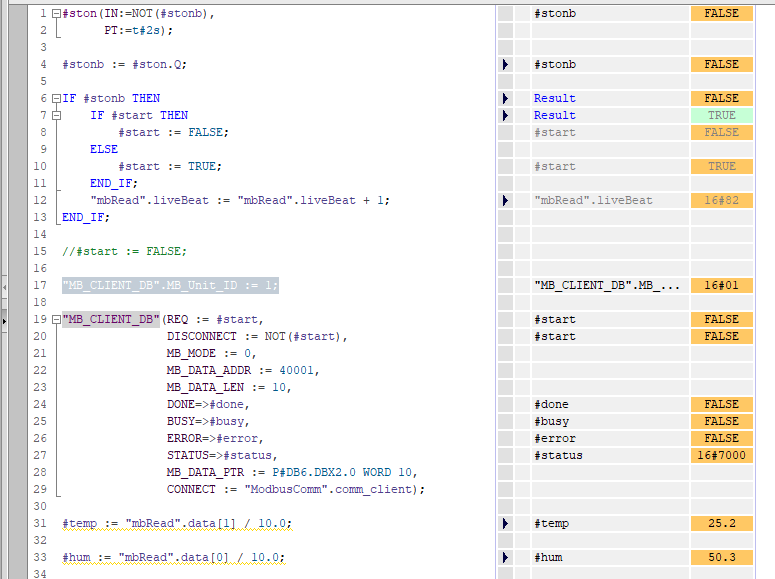The image size is (775, 579).
Task: Click the #hum value 50.3
Action: click(x=721, y=557)
